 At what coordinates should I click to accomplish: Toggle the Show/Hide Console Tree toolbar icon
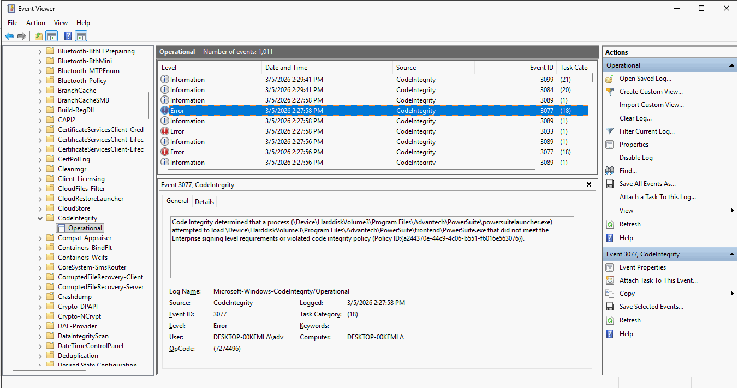click(52, 36)
